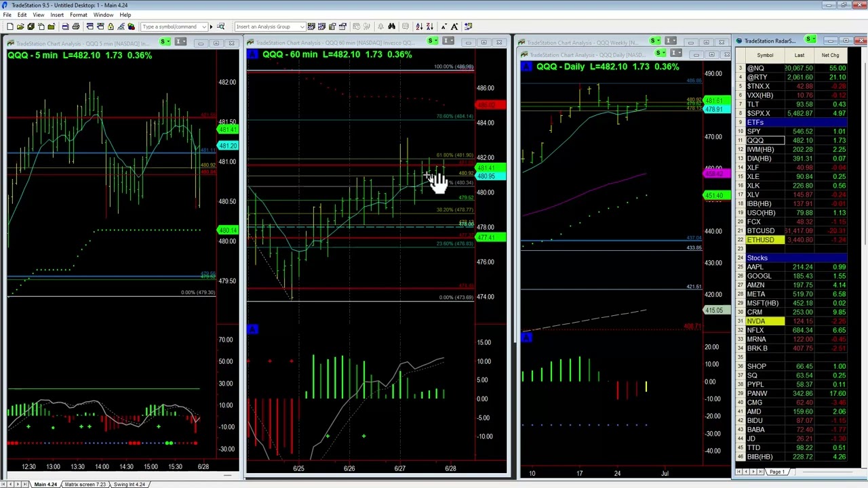Open the Format menu

[78, 15]
